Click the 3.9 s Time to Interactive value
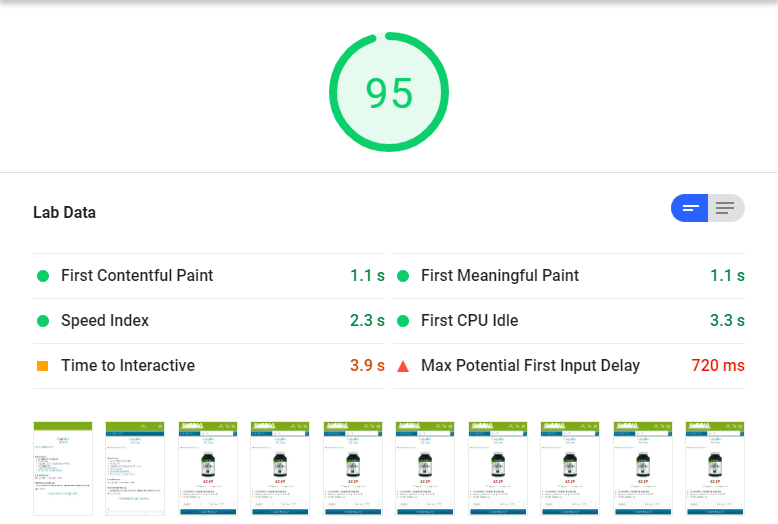The width and height of the screenshot is (778, 524). [367, 366]
